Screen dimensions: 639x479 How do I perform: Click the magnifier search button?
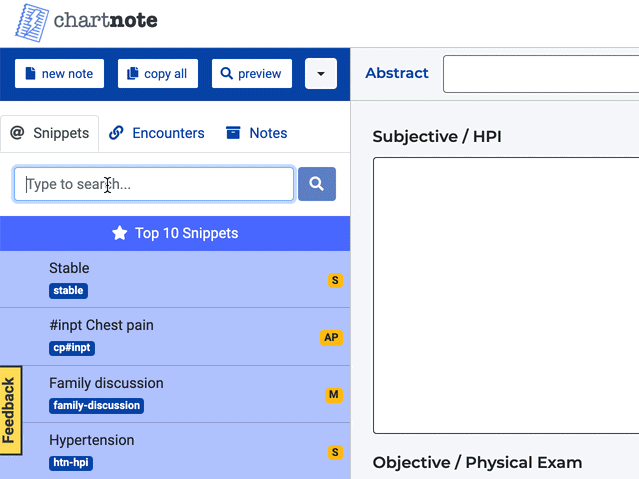(x=317, y=184)
